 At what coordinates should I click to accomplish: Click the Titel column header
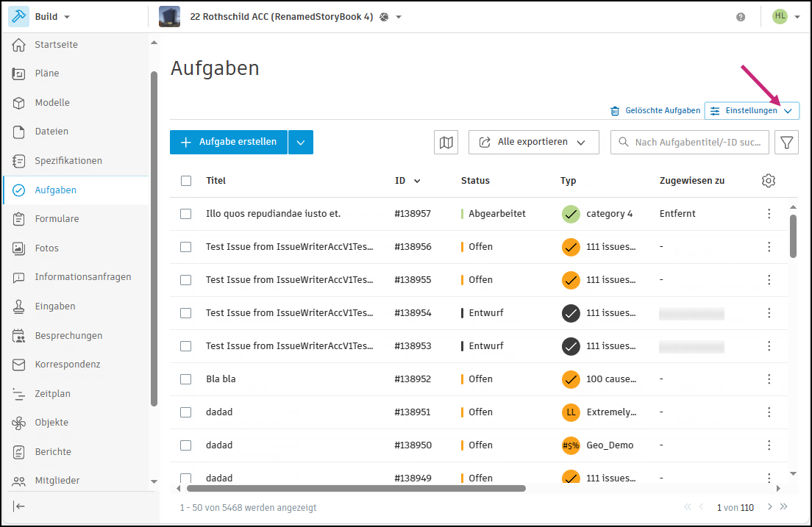point(216,181)
